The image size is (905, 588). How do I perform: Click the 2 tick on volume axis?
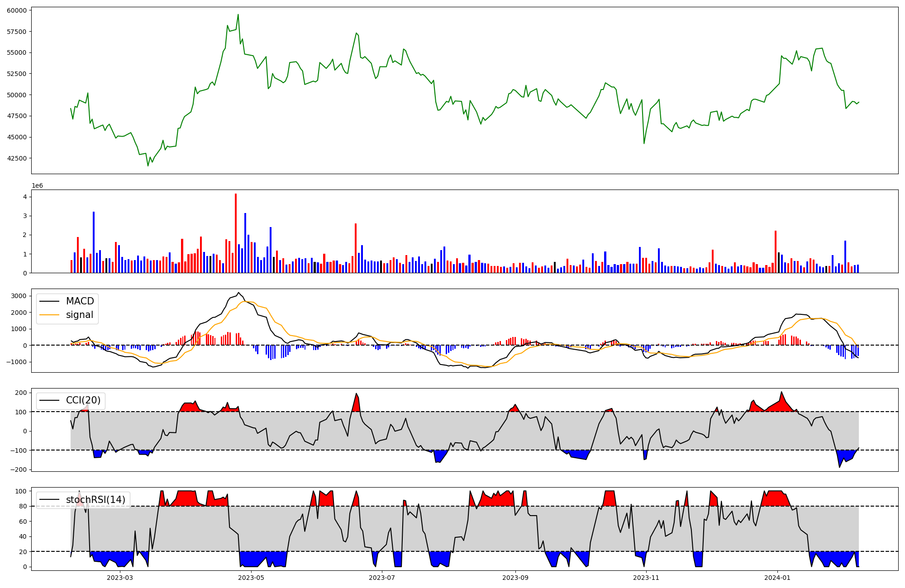(x=25, y=235)
